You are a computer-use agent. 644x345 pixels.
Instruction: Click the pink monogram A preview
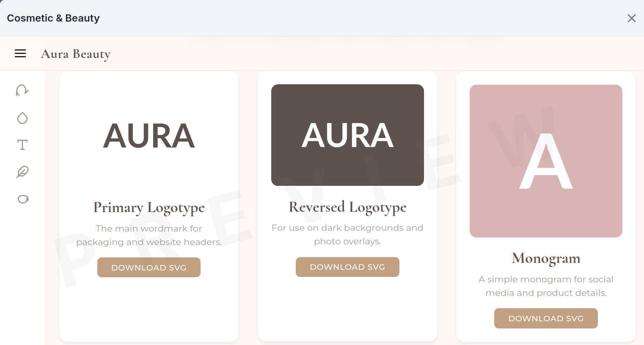point(546,161)
